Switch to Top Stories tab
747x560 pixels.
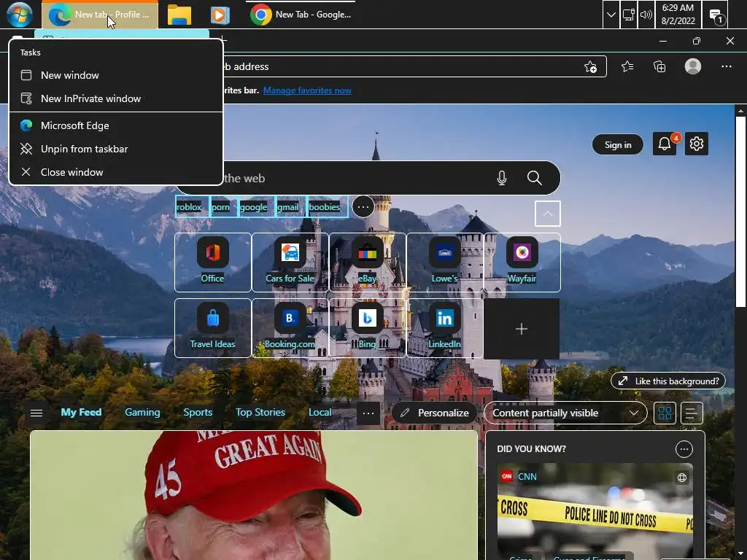(x=260, y=413)
